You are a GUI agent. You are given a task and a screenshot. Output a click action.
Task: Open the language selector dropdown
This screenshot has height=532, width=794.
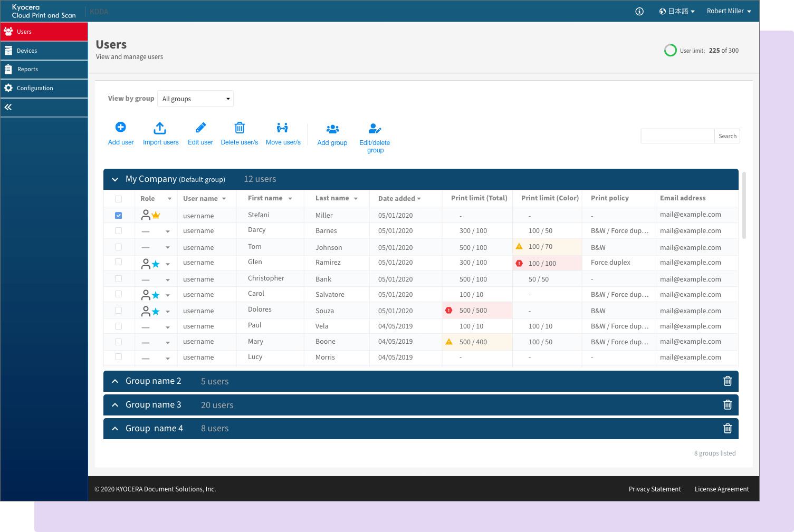click(x=677, y=11)
